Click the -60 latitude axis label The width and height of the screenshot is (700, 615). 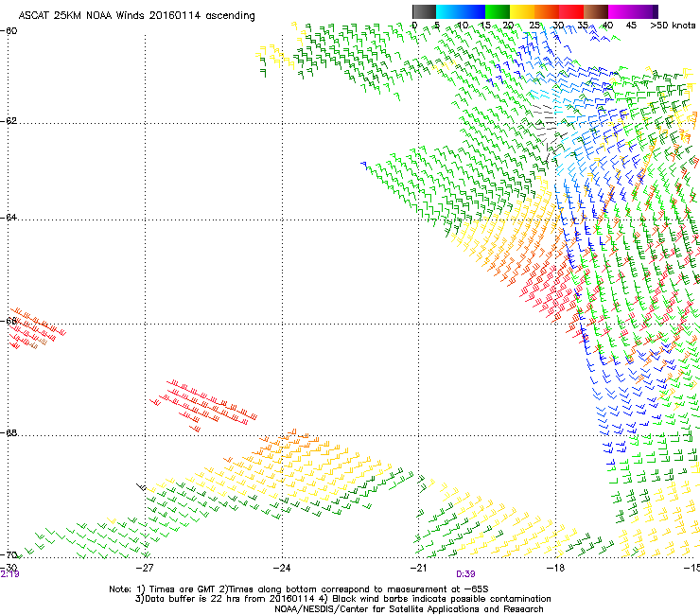coord(9,31)
